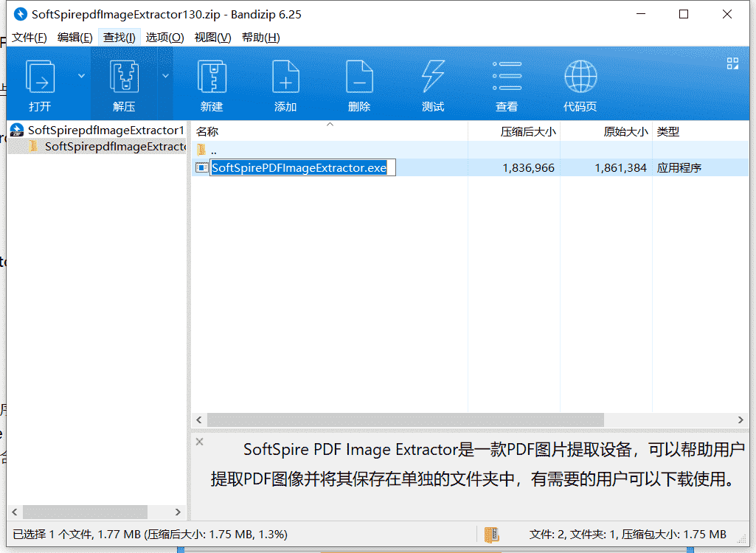Click the Delete (删除) file icon
Image resolution: width=756 pixels, height=553 pixels.
pyautogui.click(x=359, y=76)
